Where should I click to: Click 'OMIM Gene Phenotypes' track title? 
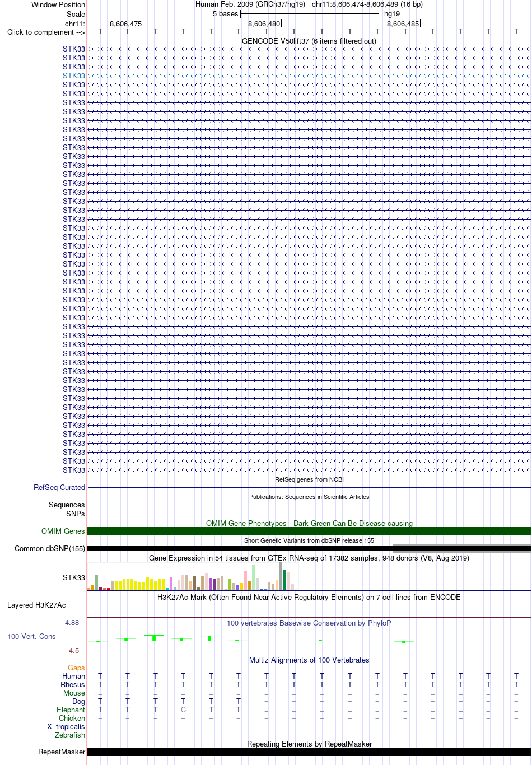pyautogui.click(x=309, y=523)
